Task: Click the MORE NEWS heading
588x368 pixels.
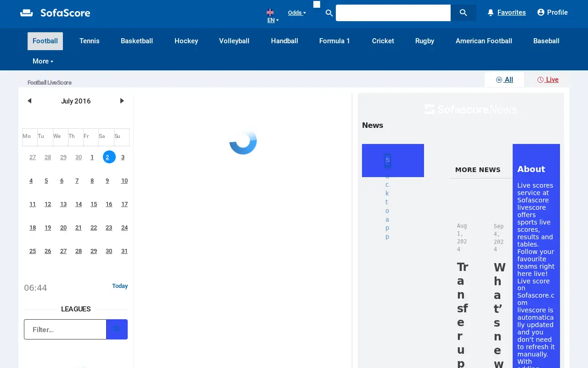Action: tap(478, 170)
